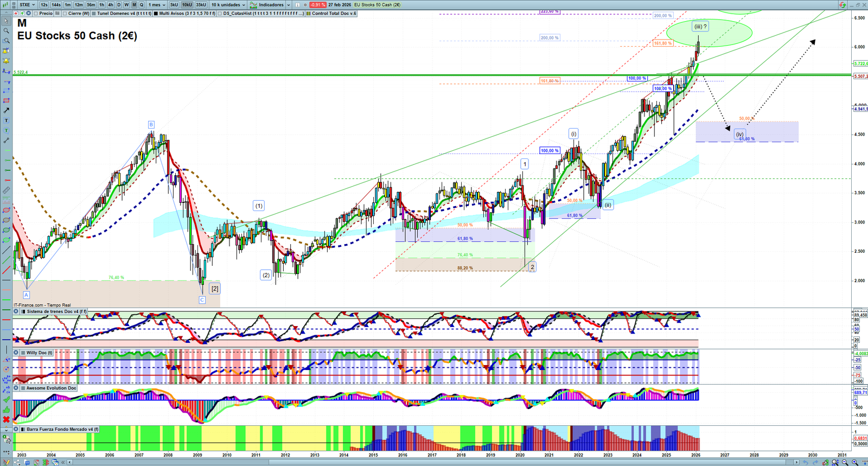The height and width of the screenshot is (466, 868).
Task: Select the magnifier zoom tool
Action: 6,31
